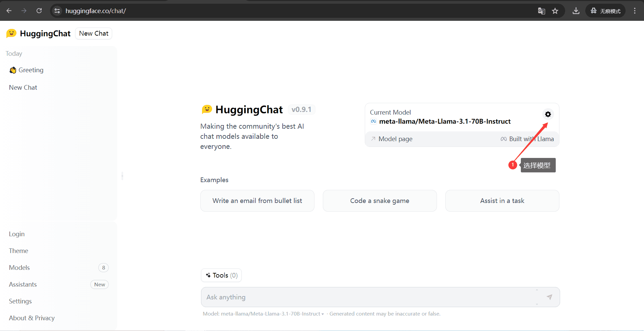The width and height of the screenshot is (644, 331).
Task: Open the Model page link
Action: [392, 139]
